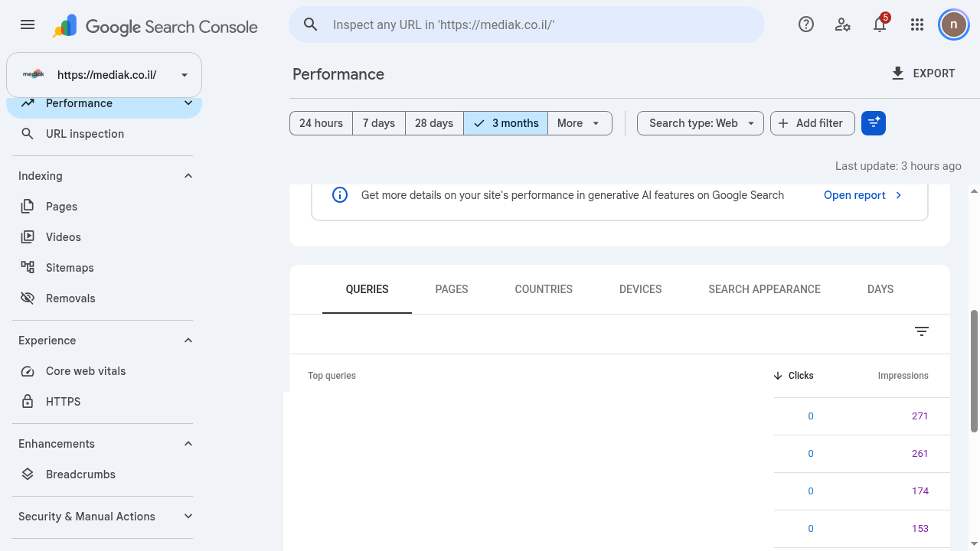Click the Core web vitals gauge icon
This screenshot has height=551, width=980.
pos(28,371)
